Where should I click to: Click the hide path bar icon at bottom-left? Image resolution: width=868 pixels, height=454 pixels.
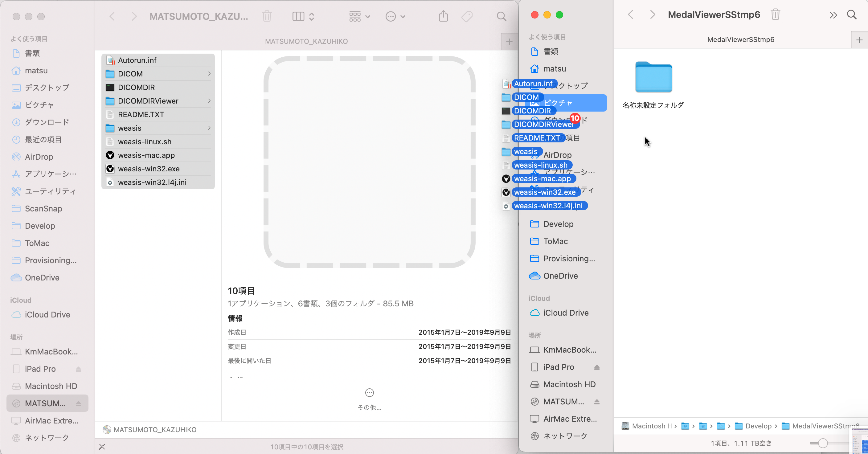point(102,447)
